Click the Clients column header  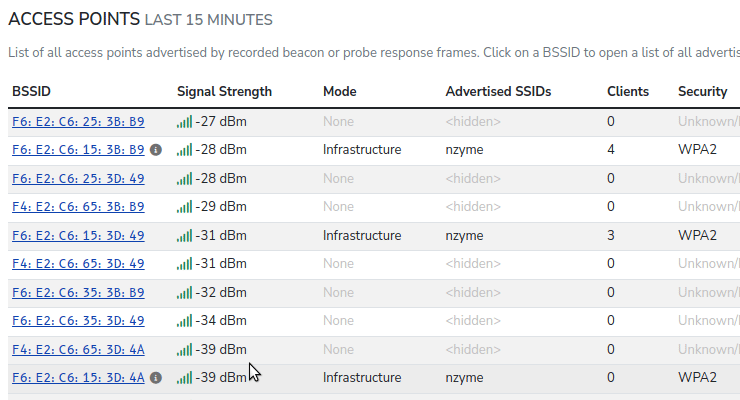pyautogui.click(x=627, y=91)
